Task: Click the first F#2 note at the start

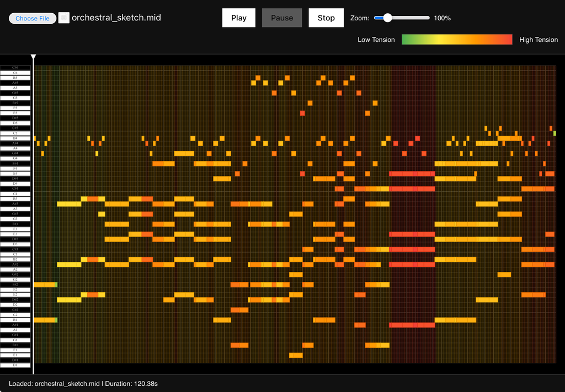Action: point(45,284)
